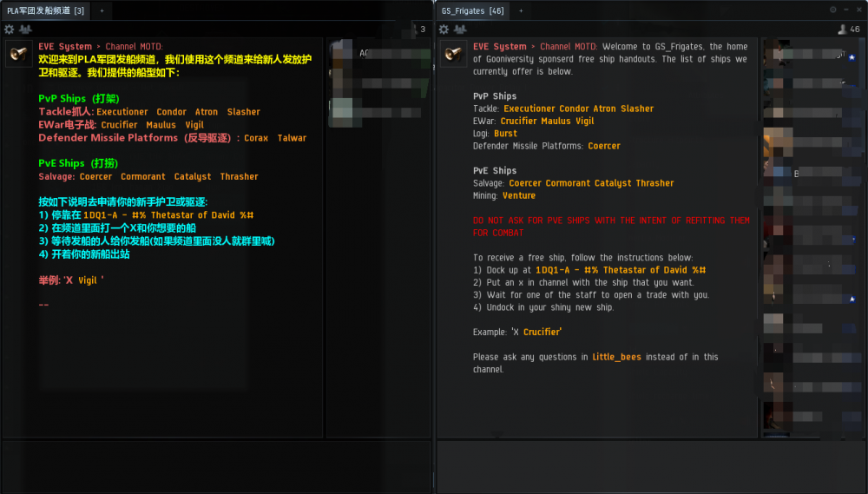Open Catalyst link in GS_Frigates Salvage line
This screenshot has width=868, height=494.
[x=613, y=183]
